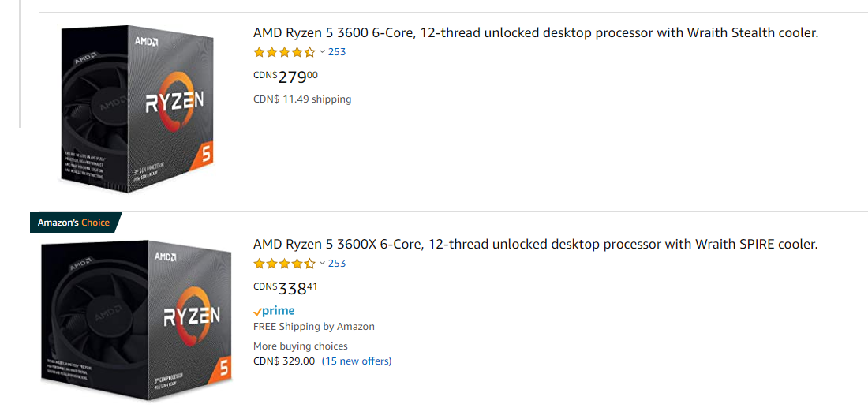Open the 15 new offers link
Image resolution: width=868 pixels, height=408 pixels.
click(x=357, y=361)
